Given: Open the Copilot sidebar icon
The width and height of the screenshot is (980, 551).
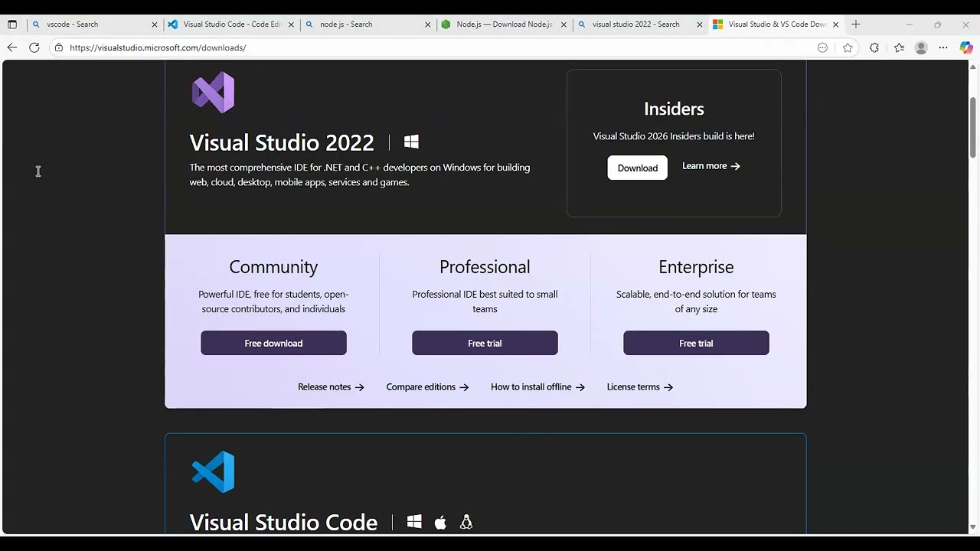Looking at the screenshot, I should point(966,47).
